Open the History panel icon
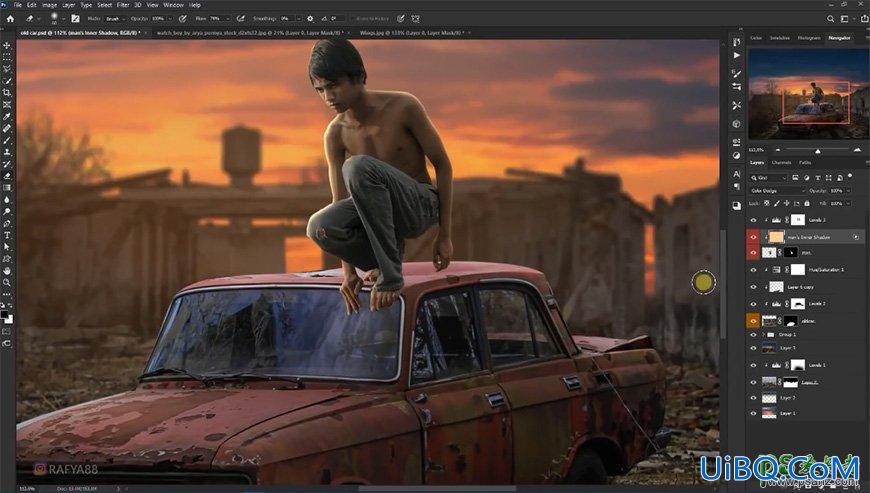Viewport: 870px width, 493px height. 736,42
